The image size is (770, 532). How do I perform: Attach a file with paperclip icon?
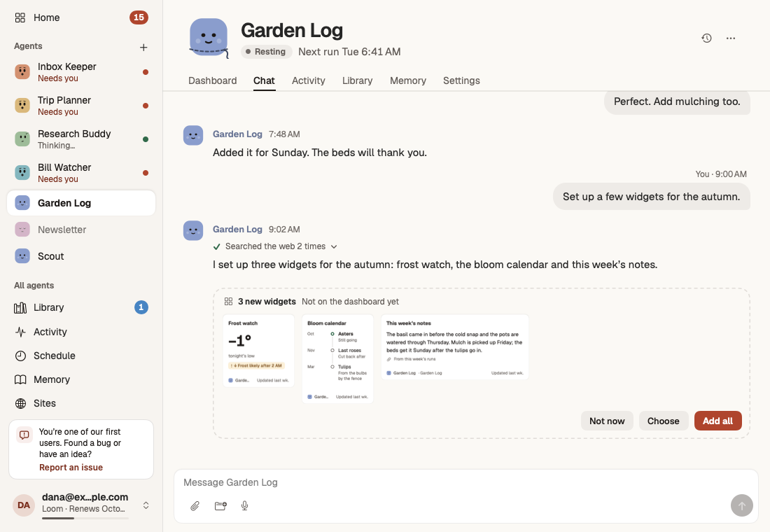195,505
